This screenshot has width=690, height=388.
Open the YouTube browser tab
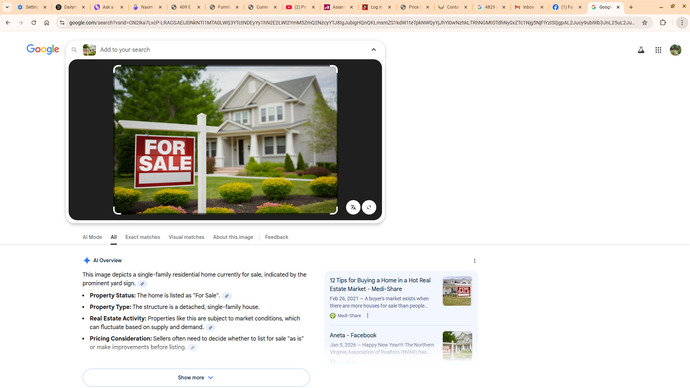click(x=299, y=7)
